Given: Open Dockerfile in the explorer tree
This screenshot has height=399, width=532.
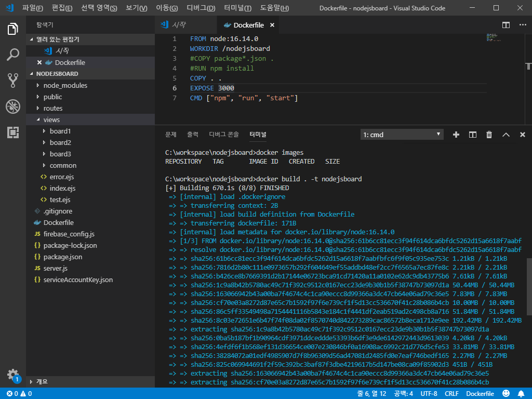Looking at the screenshot, I should (x=90, y=222).
